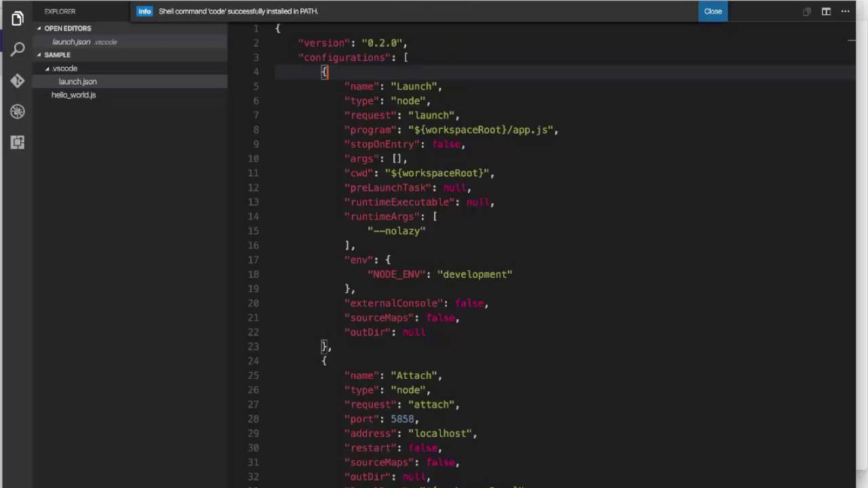The image size is (868, 488).
Task: Open the Explorer view in the activity bar
Action: coord(18,19)
